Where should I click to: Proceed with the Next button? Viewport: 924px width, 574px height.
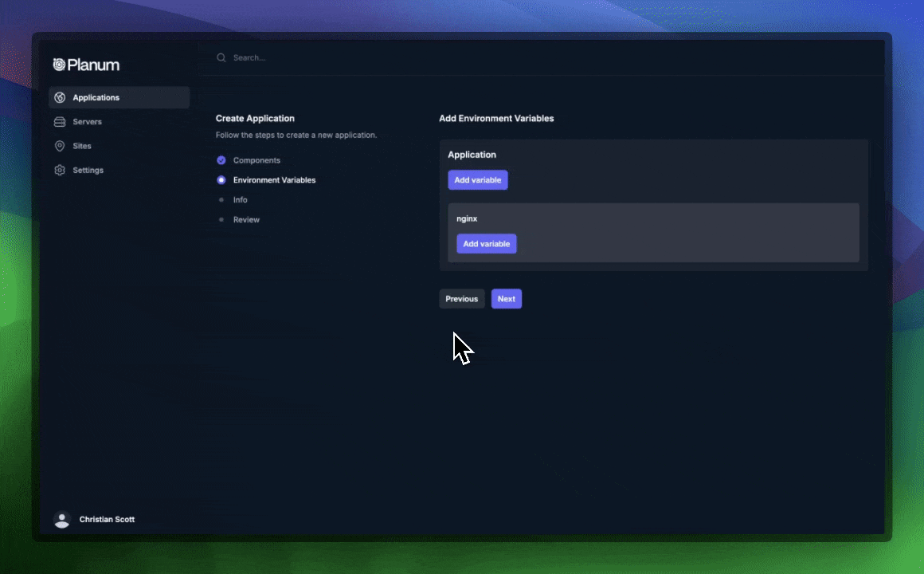click(506, 298)
